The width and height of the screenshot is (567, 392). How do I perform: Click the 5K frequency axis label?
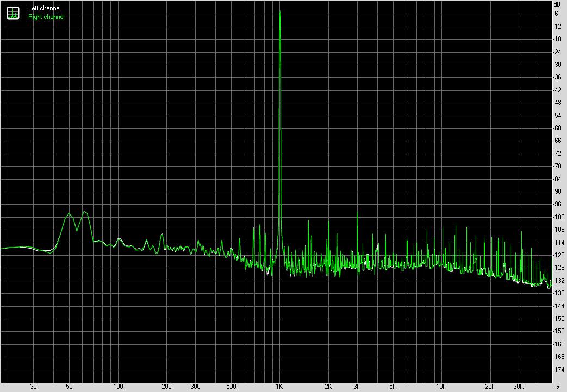(x=392, y=387)
